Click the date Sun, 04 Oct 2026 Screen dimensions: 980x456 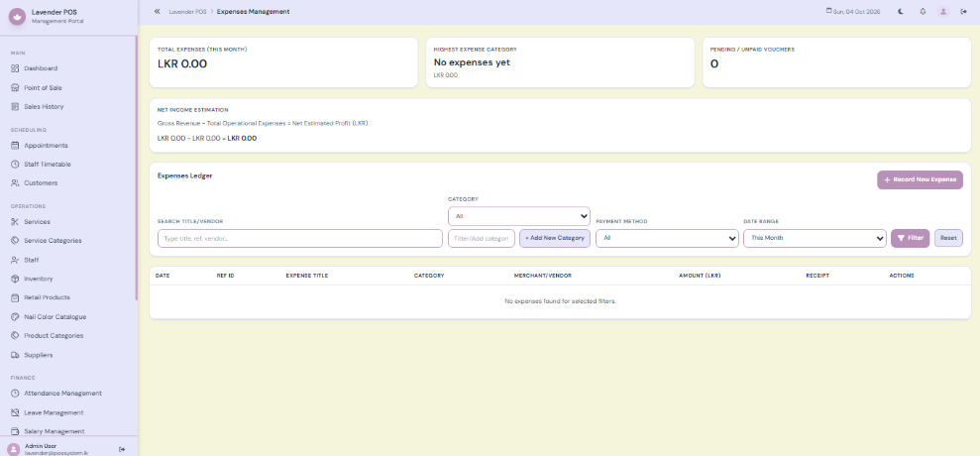(854, 12)
